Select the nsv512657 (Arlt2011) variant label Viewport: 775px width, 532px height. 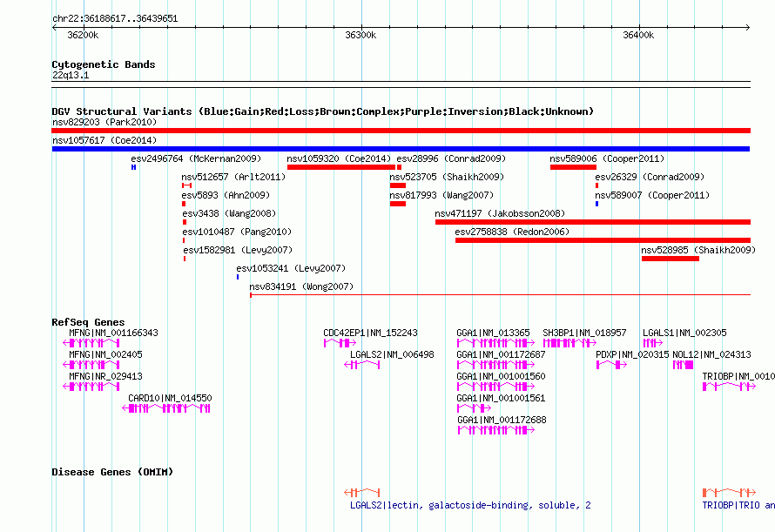coord(233,177)
